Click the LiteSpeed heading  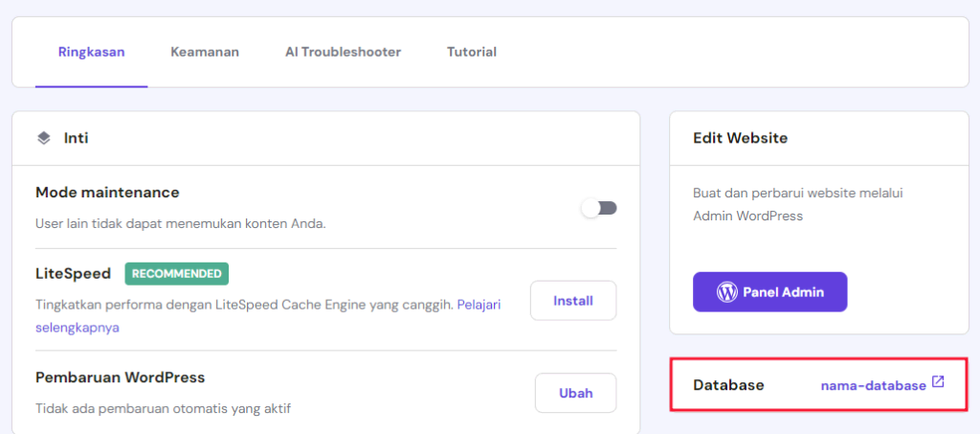click(73, 273)
